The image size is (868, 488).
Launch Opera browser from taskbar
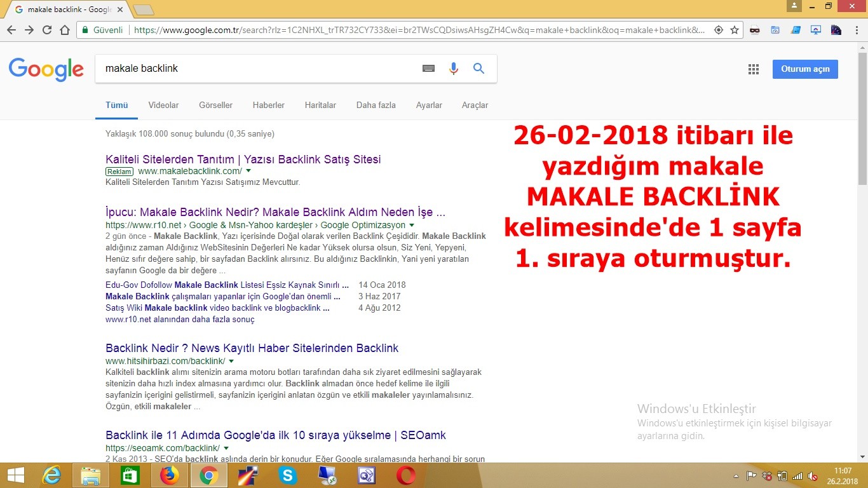tap(406, 475)
